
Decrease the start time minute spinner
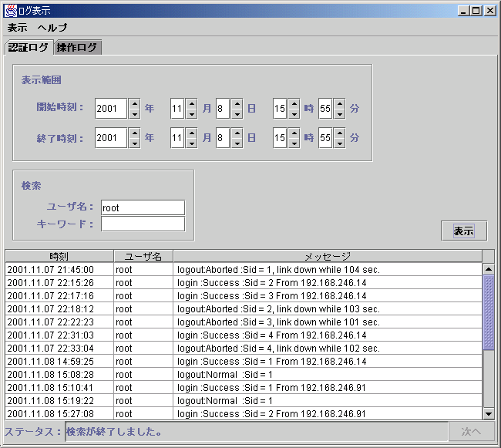tap(340, 114)
